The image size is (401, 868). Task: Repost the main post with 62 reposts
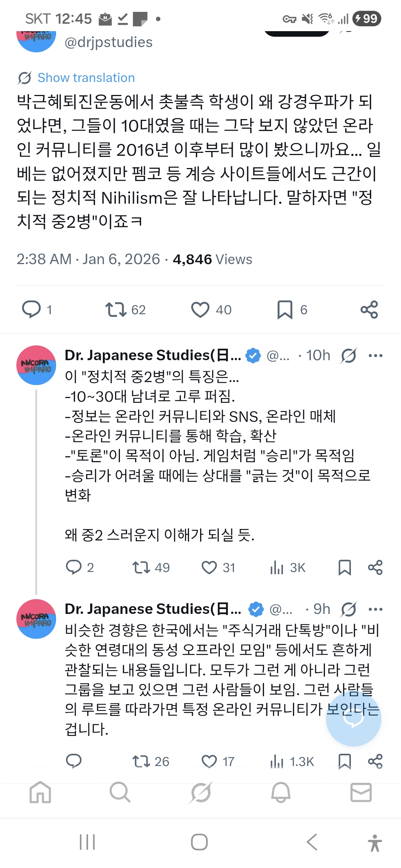[116, 309]
